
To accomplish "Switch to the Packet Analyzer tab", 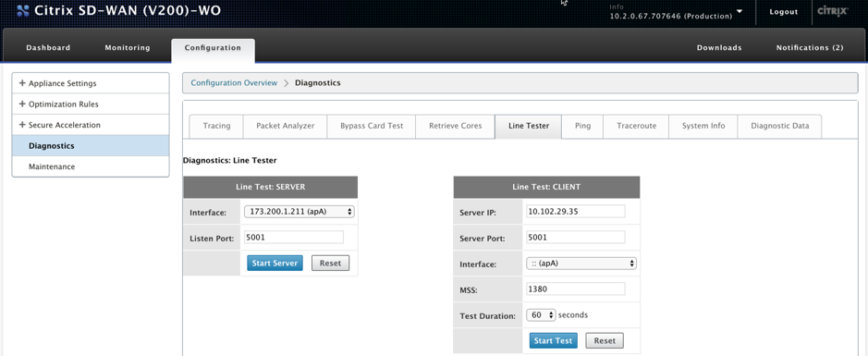I will [285, 126].
